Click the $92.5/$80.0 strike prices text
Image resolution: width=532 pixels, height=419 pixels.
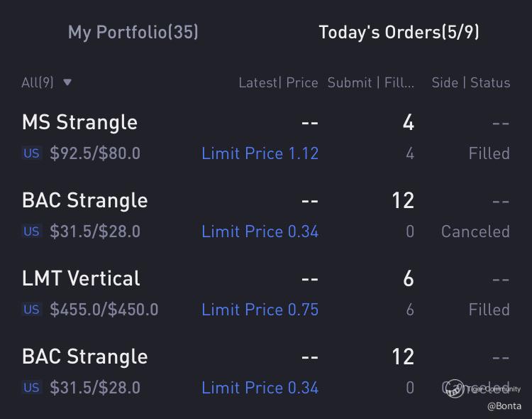click(x=95, y=153)
